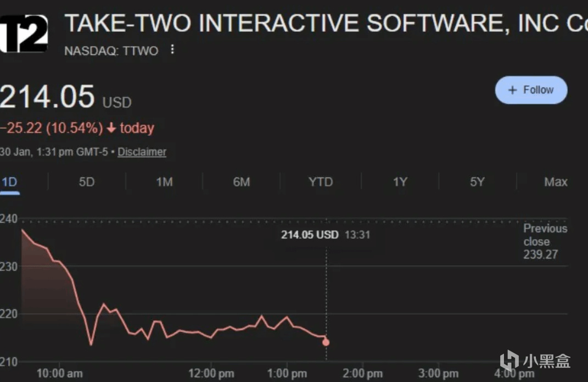This screenshot has width=588, height=382.
Task: Click the 214.05 USD 13:31 chart tooltip
Action: click(x=326, y=235)
